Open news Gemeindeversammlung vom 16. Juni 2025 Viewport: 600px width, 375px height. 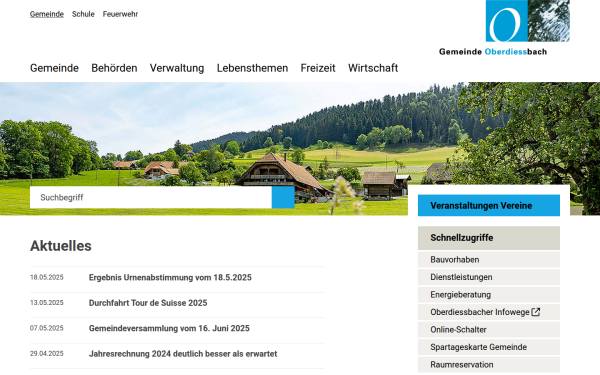coord(169,328)
